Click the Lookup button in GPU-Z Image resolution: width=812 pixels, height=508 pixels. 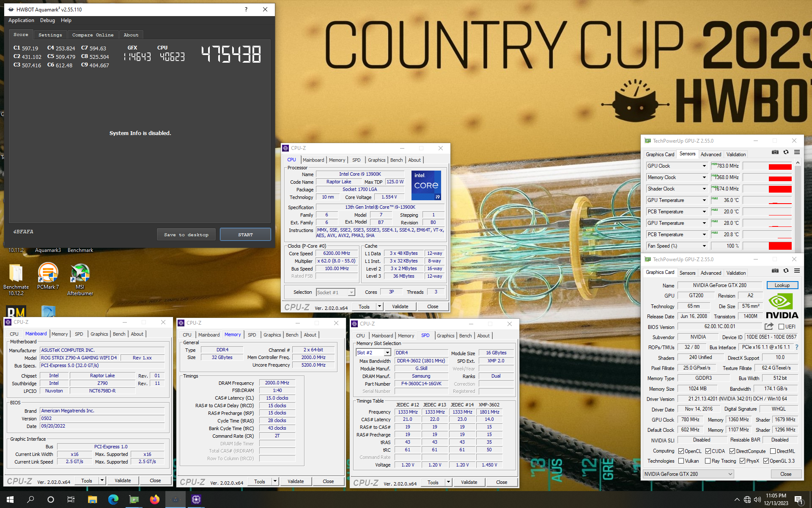782,285
